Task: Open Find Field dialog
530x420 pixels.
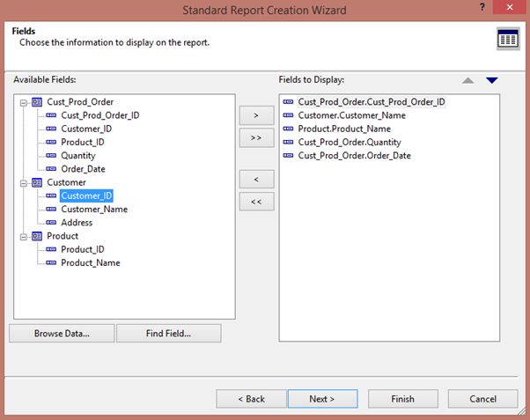Action: tap(169, 334)
